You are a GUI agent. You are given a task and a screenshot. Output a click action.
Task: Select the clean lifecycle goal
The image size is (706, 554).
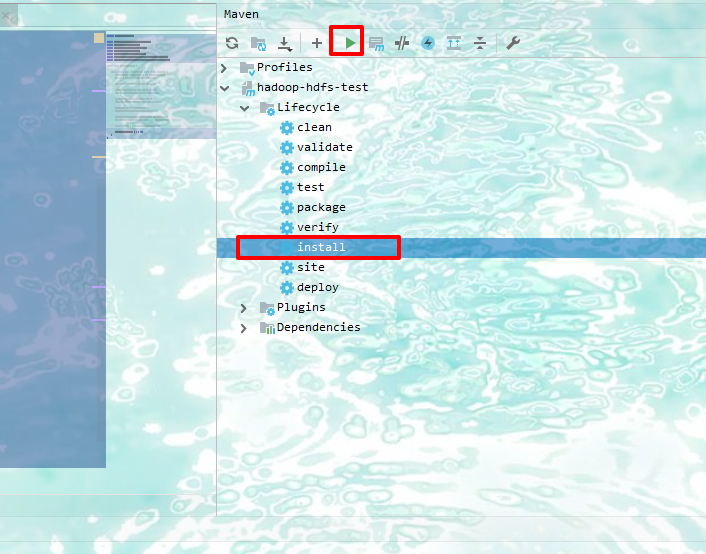point(314,127)
